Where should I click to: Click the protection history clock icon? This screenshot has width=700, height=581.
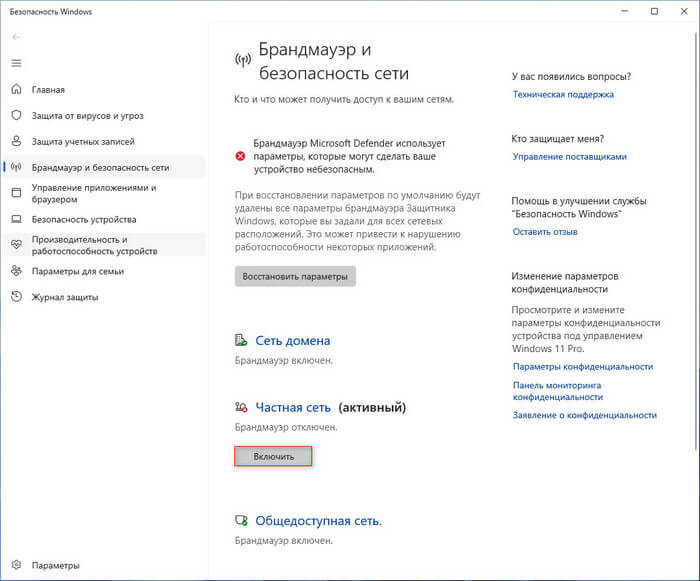pyautogui.click(x=16, y=297)
